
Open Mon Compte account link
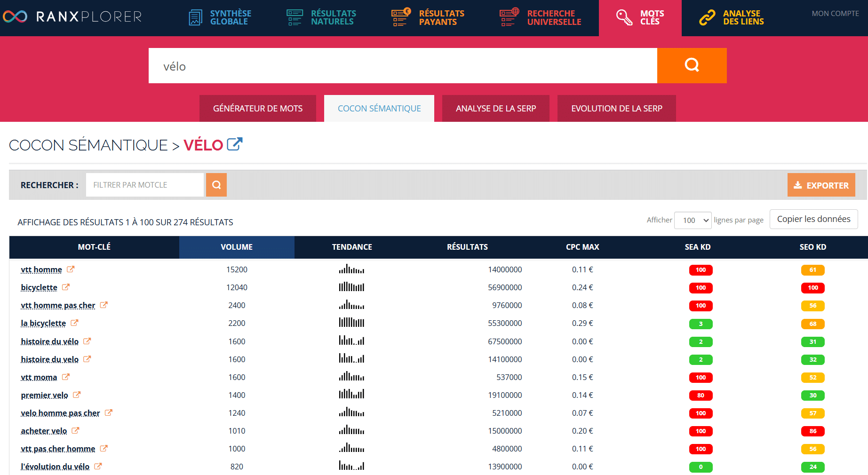point(835,14)
